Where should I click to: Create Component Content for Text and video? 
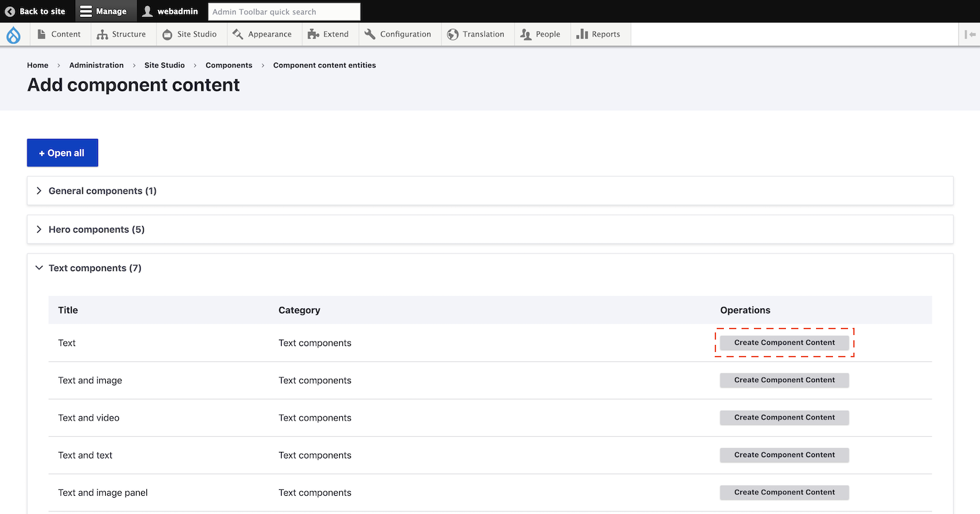click(784, 417)
